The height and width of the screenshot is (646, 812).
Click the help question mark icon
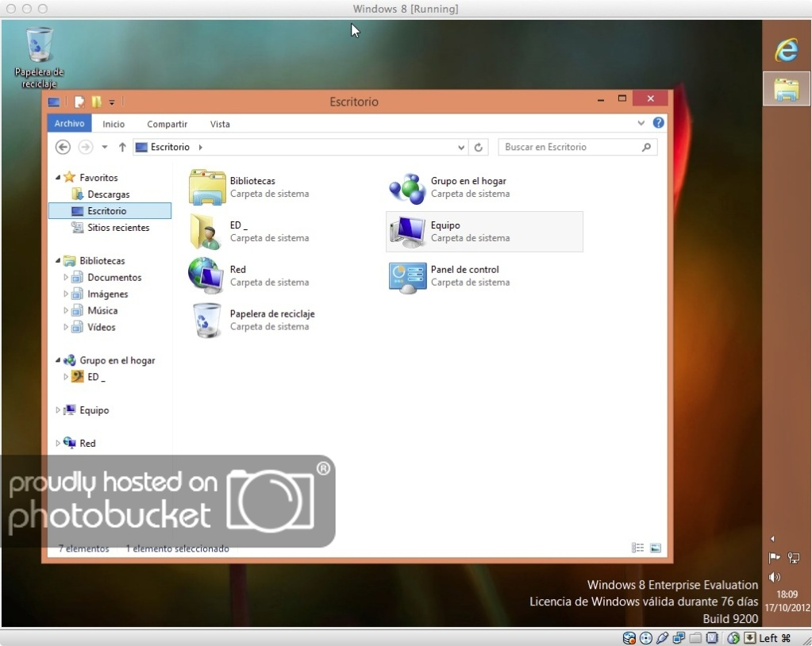tap(658, 124)
